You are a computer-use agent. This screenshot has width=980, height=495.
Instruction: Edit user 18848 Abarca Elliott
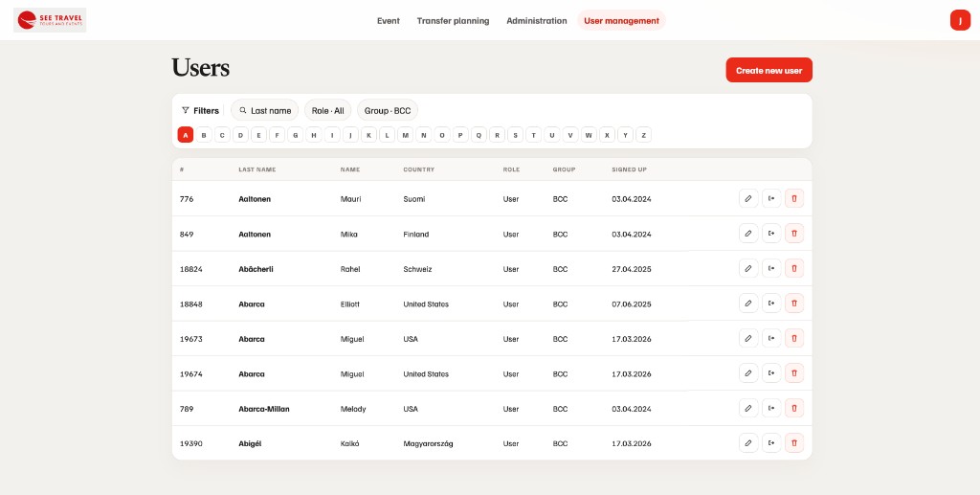(748, 304)
